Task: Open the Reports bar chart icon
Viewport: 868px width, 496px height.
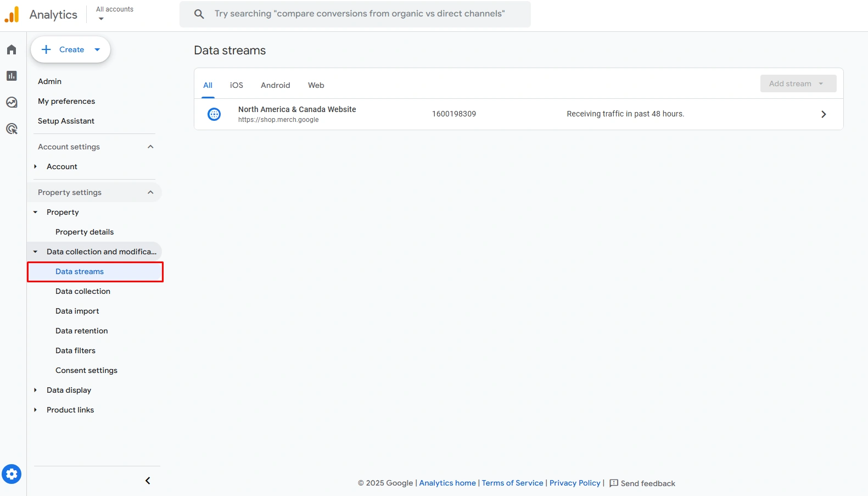Action: pyautogui.click(x=12, y=76)
